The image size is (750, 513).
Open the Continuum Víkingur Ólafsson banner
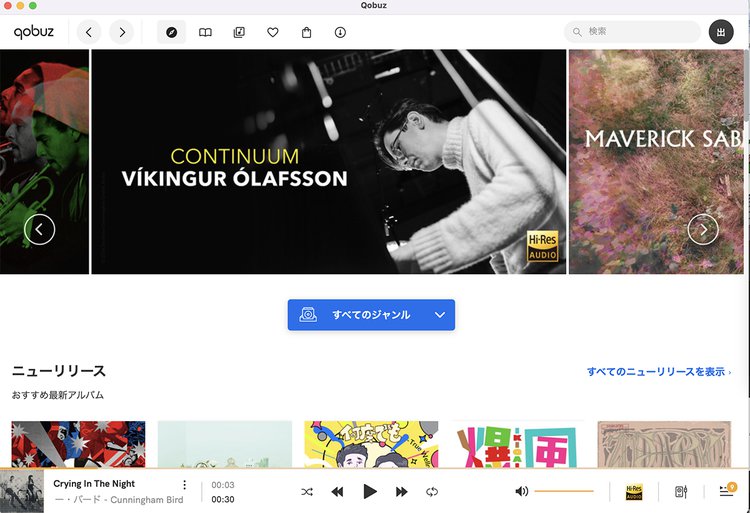coord(329,162)
